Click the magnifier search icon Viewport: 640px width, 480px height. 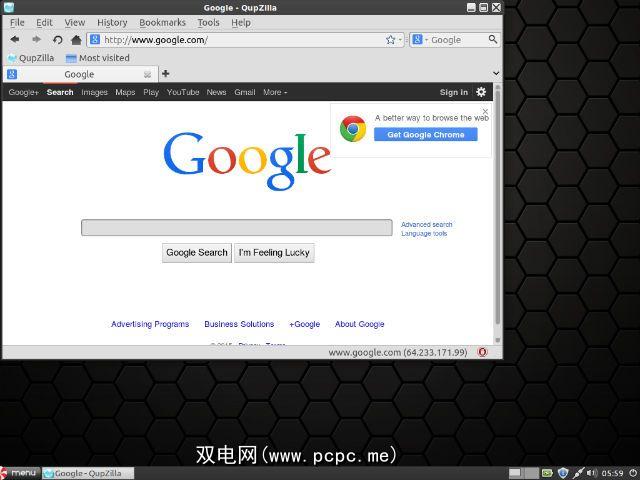[493, 39]
